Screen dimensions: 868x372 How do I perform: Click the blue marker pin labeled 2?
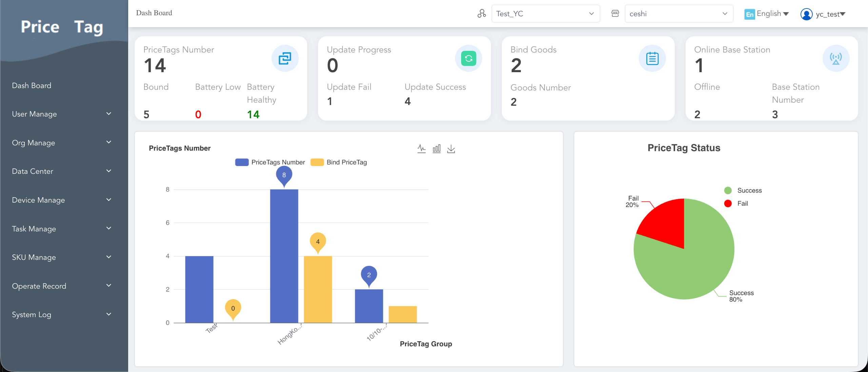click(369, 275)
